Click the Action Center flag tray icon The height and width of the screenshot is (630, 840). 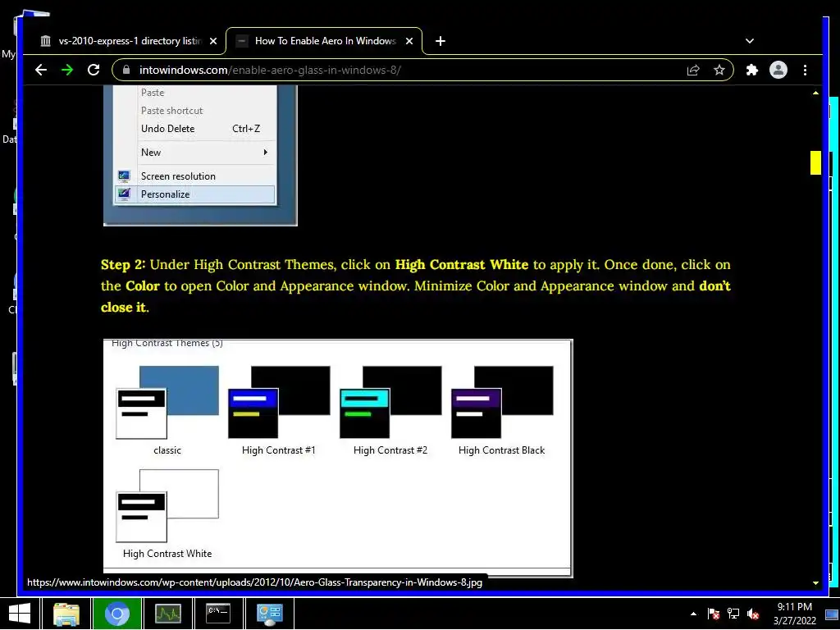click(713, 614)
